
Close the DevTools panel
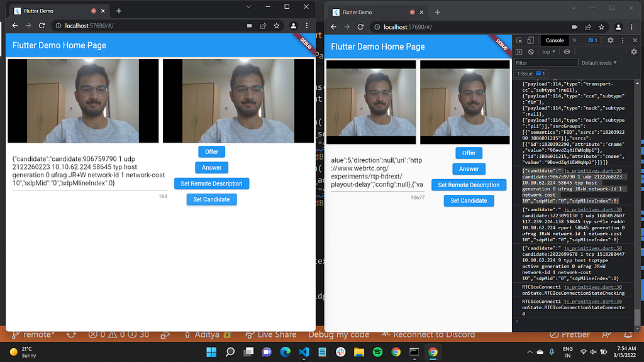pos(635,40)
